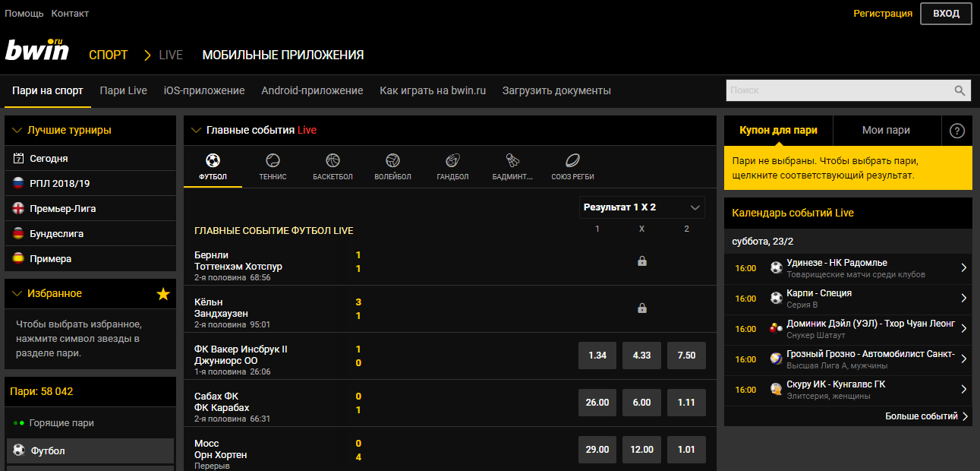Screen dimensions: 980x471
Task: Open Как играть на bwin.ru
Action: [433, 90]
